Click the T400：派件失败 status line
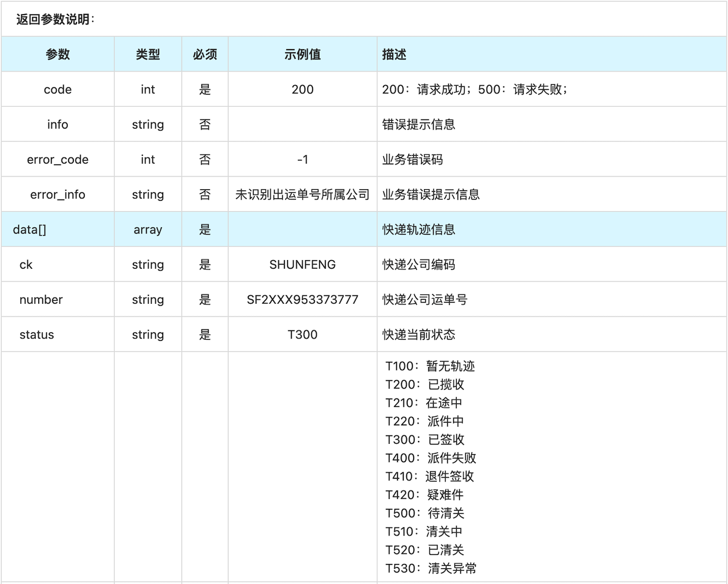This screenshot has height=584, width=728. click(431, 458)
